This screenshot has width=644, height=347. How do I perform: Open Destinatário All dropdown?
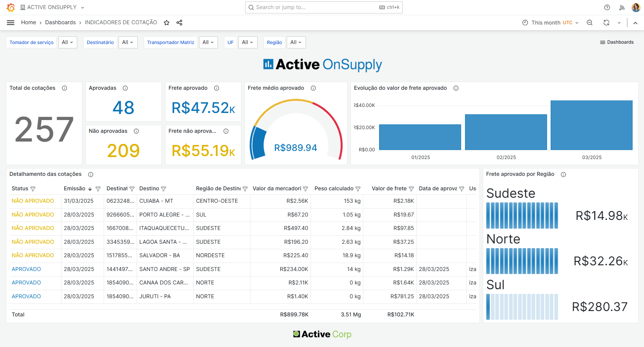click(x=128, y=42)
